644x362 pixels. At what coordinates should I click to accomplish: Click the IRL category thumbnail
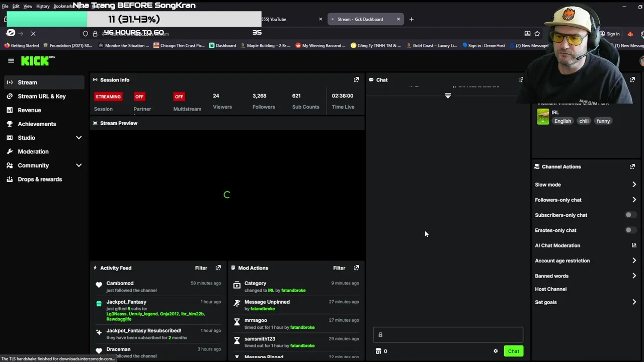(x=543, y=117)
